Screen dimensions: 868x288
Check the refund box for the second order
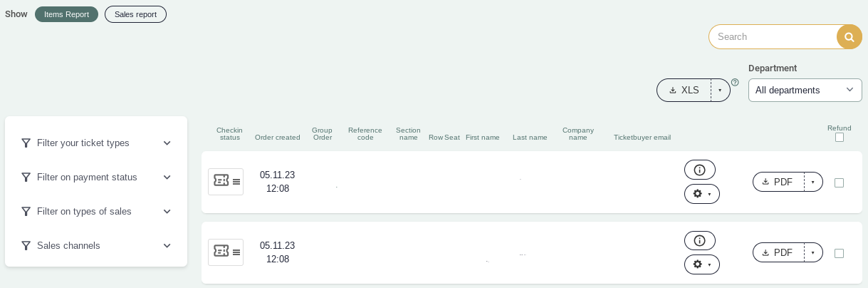pos(839,253)
